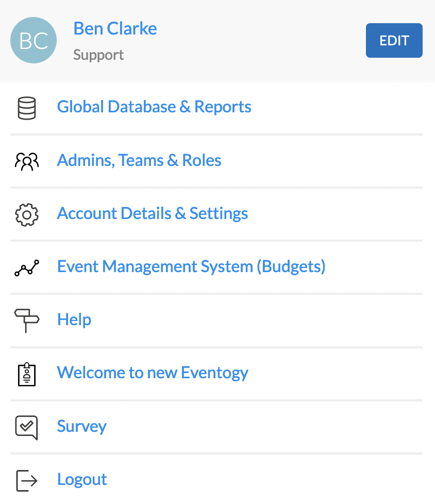This screenshot has width=435, height=504.
Task: Click the exit arrow Logout icon
Action: (x=27, y=480)
